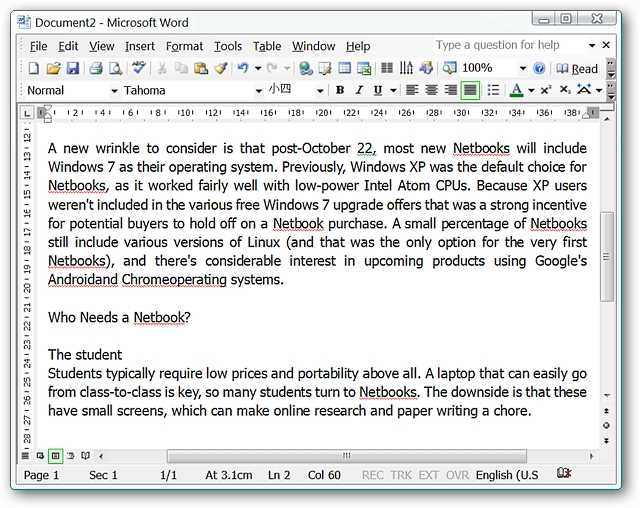Open the File menu
The image size is (640, 508).
[x=38, y=46]
